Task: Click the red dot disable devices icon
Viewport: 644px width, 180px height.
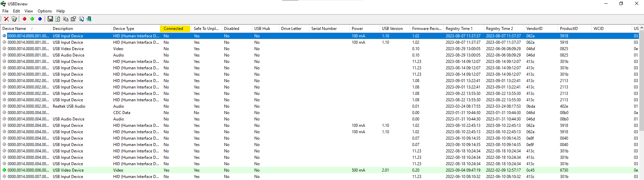Action: [25, 19]
